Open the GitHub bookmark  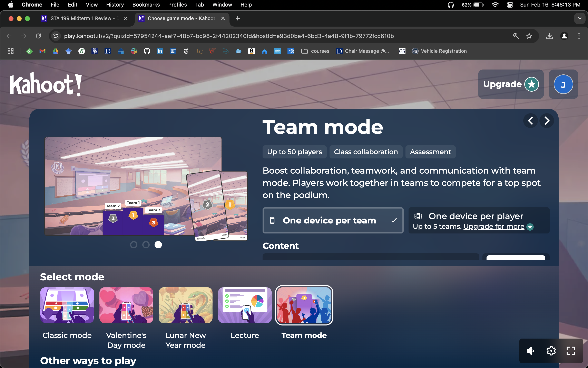point(147,51)
